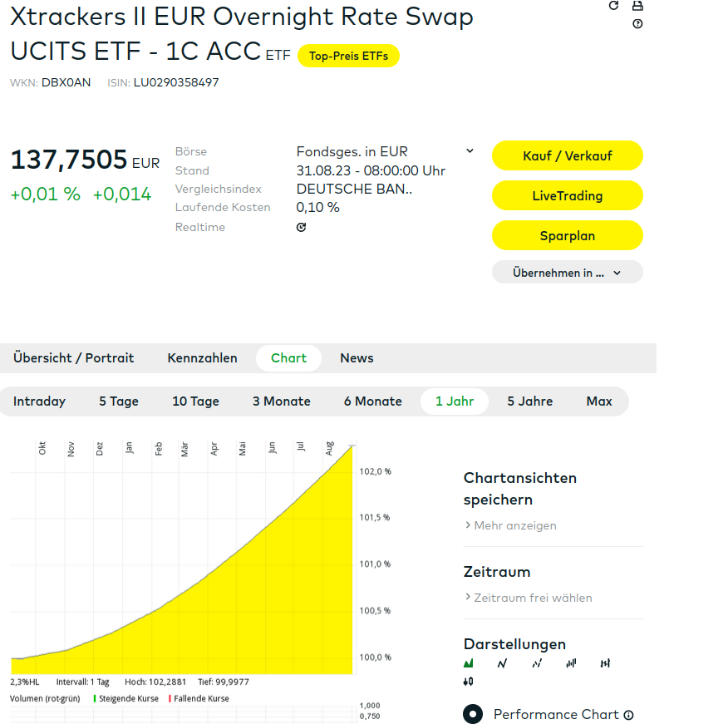The width and height of the screenshot is (728, 724).
Task: Open the help question mark icon
Action: (x=637, y=23)
